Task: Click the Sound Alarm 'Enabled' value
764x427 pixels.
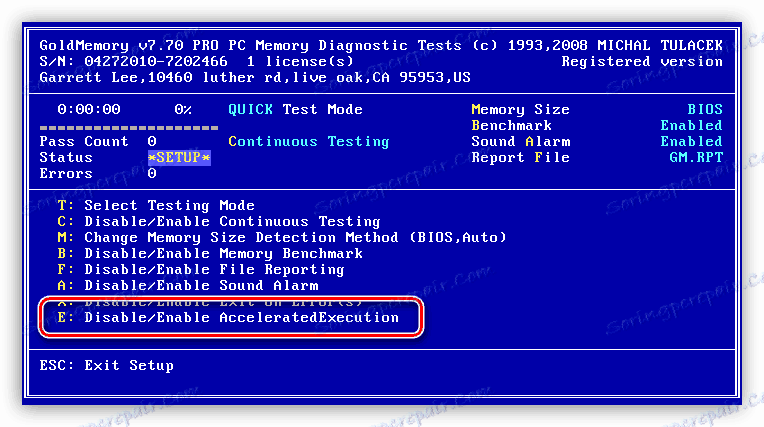Action: click(691, 142)
